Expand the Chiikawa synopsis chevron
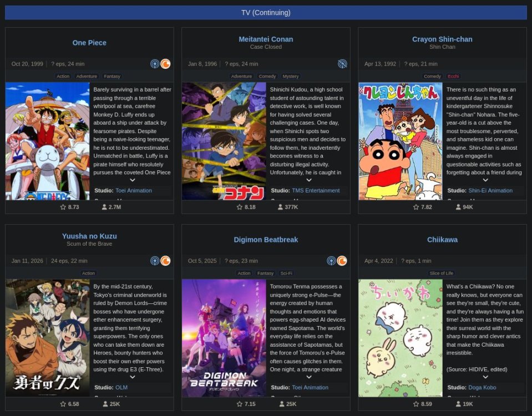Viewport: 532px width, 416px height. click(x=485, y=377)
